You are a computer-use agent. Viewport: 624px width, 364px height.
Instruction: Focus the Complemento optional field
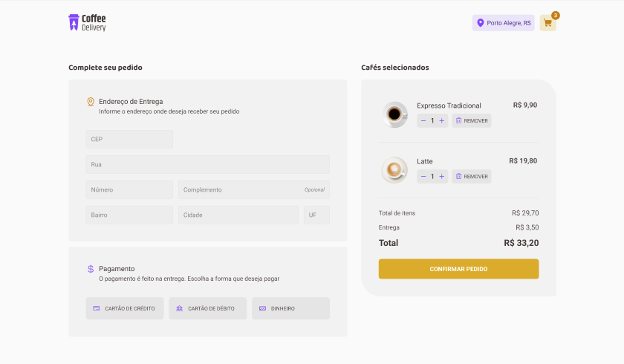click(x=254, y=189)
